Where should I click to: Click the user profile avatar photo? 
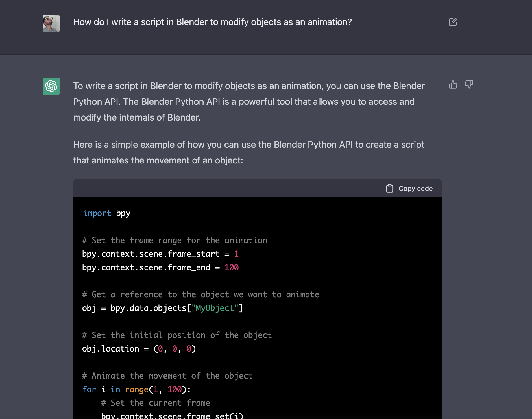(x=51, y=23)
